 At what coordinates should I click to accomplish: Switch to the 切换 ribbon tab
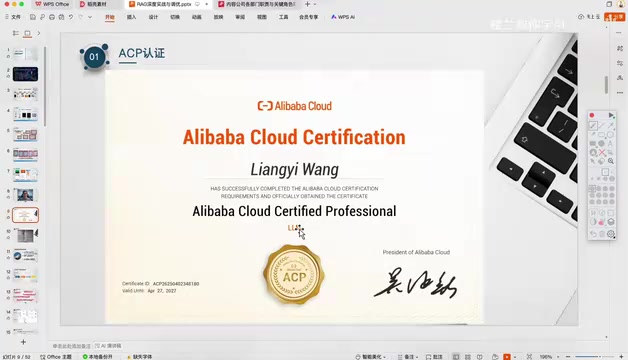click(175, 17)
